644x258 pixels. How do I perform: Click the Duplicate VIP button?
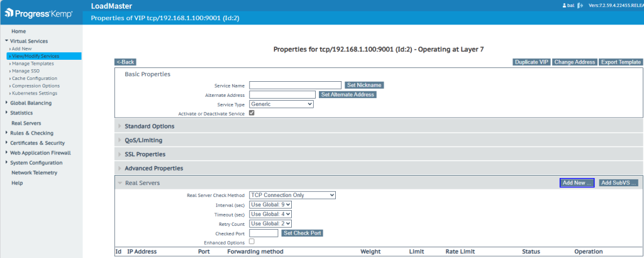coord(531,62)
